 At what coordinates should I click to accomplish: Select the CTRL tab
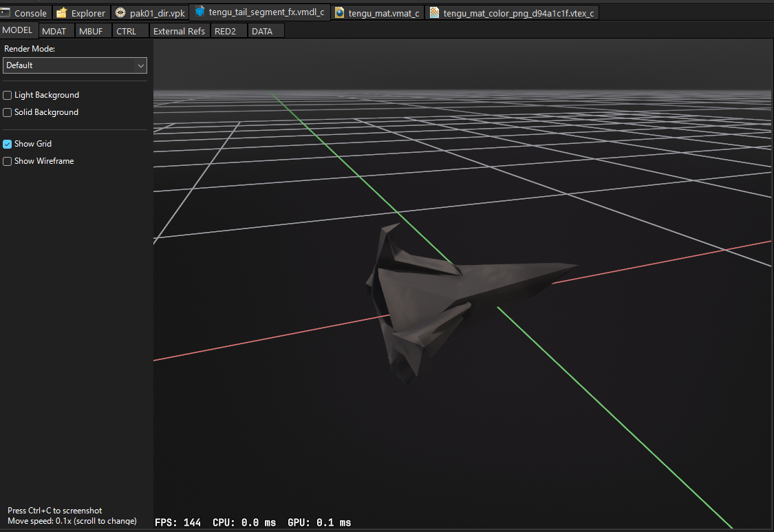(x=126, y=31)
